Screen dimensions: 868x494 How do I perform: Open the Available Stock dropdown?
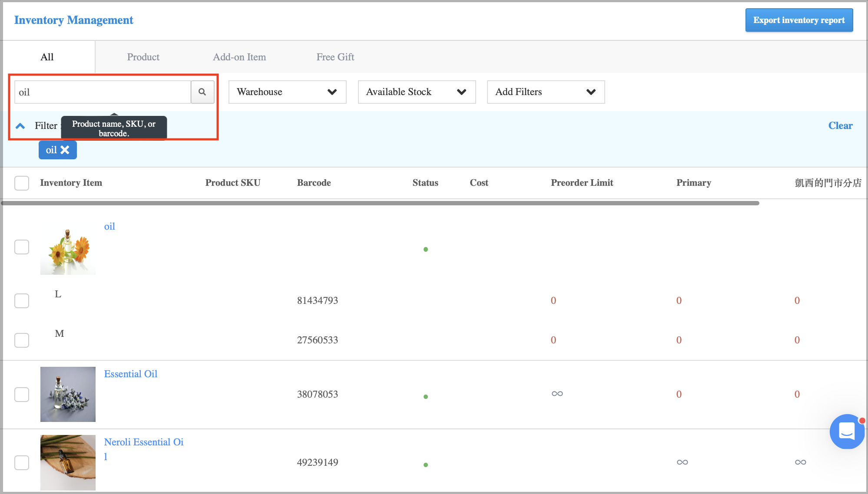point(417,92)
